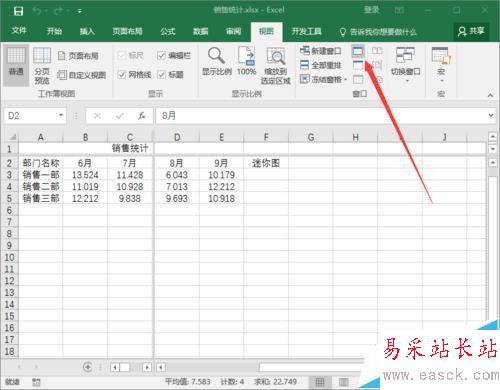
Task: Click the 切换窗口 switch windows icon
Action: click(405, 55)
